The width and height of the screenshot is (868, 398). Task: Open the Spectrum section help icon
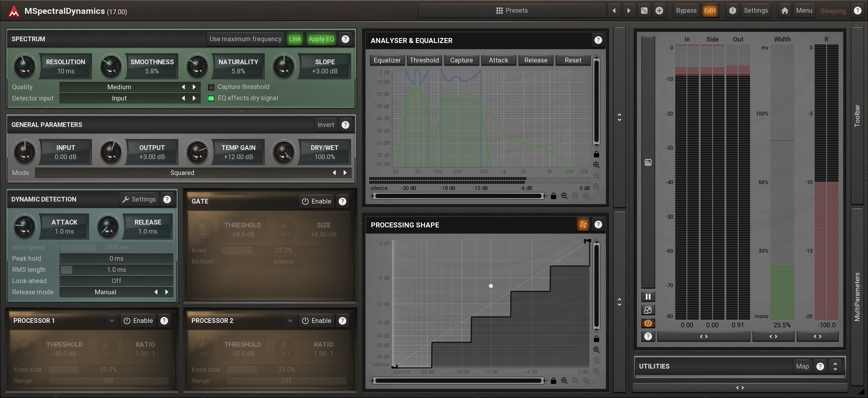pos(345,39)
